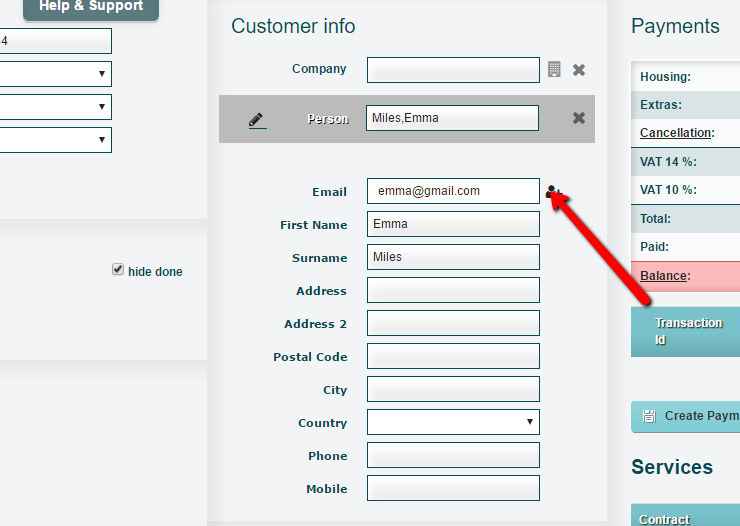Click the Phone input field
740x526 pixels.
(453, 455)
